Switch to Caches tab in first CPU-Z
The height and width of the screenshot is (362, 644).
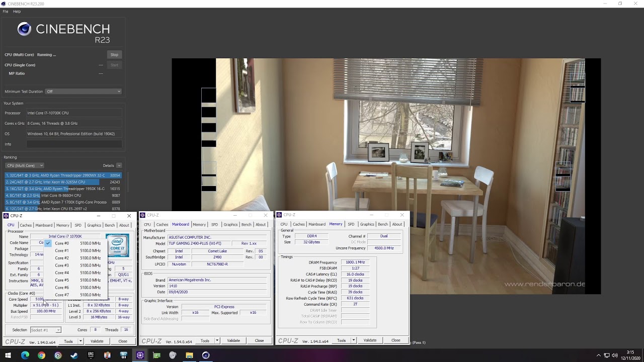[x=26, y=225]
